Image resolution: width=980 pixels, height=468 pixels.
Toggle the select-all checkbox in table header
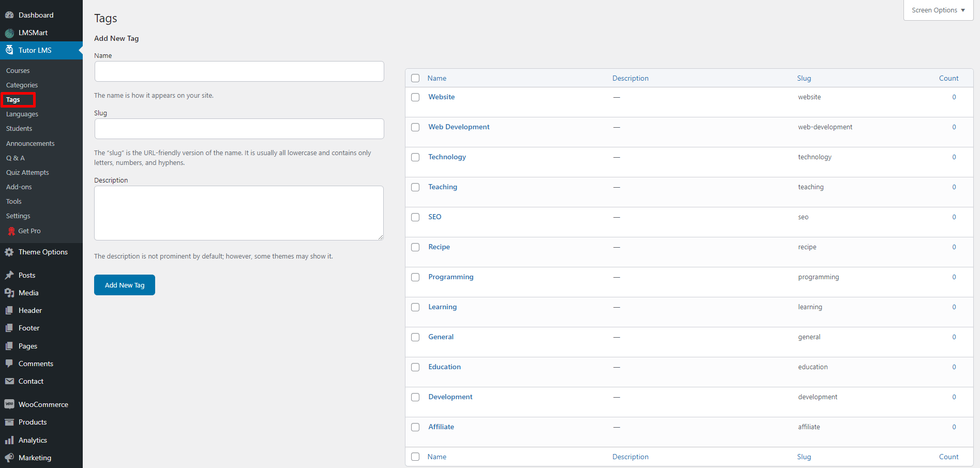(415, 78)
